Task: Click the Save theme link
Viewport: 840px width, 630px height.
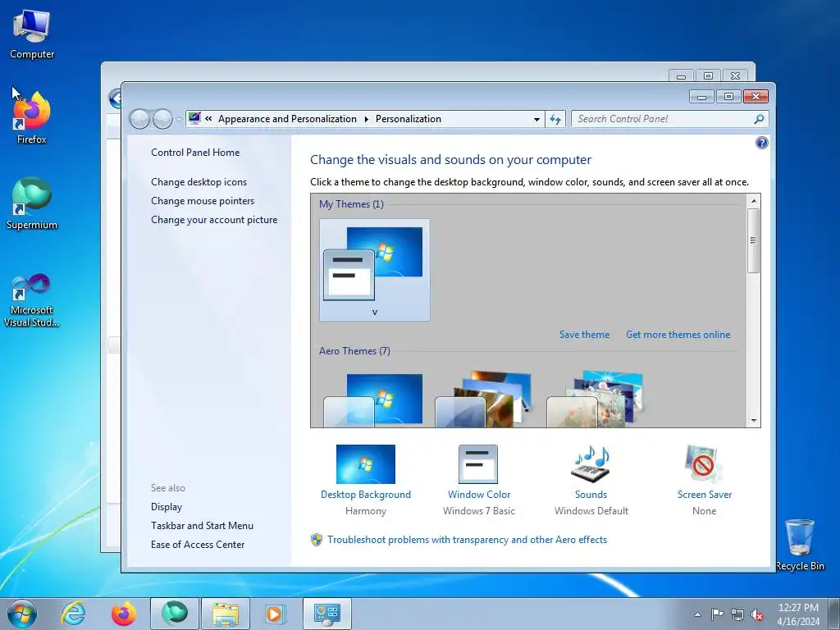Action: 584,335
